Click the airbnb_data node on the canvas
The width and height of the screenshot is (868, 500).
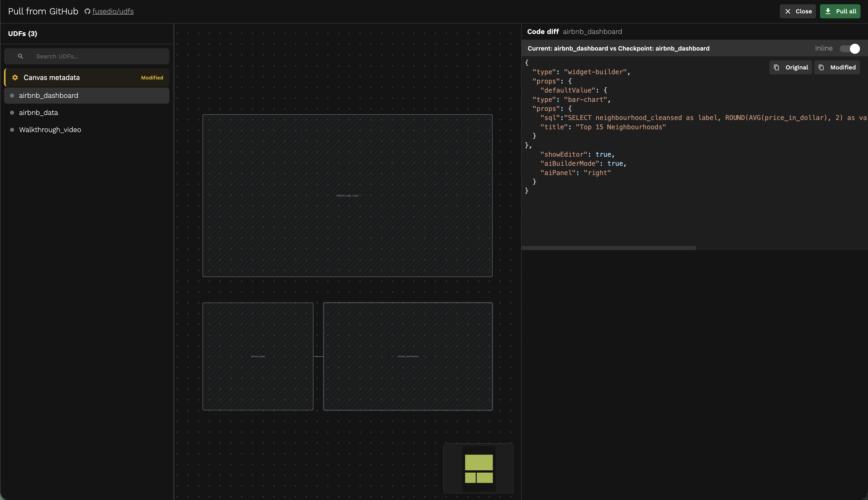pyautogui.click(x=258, y=356)
